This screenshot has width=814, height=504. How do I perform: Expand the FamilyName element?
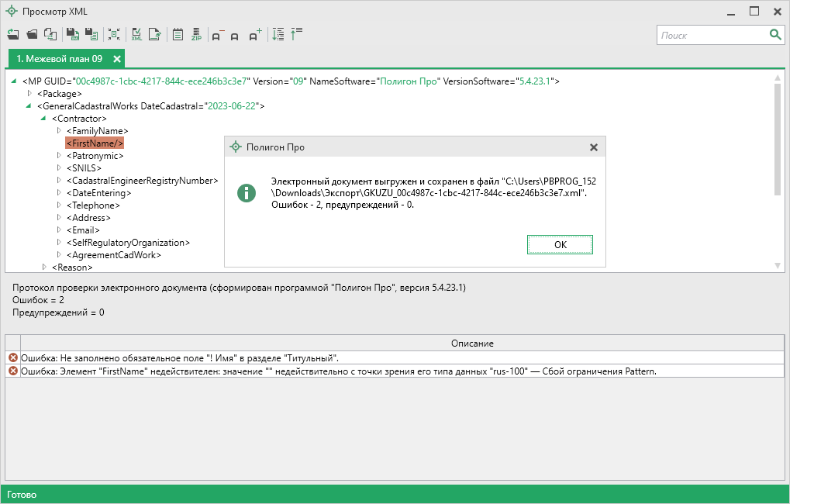click(59, 130)
